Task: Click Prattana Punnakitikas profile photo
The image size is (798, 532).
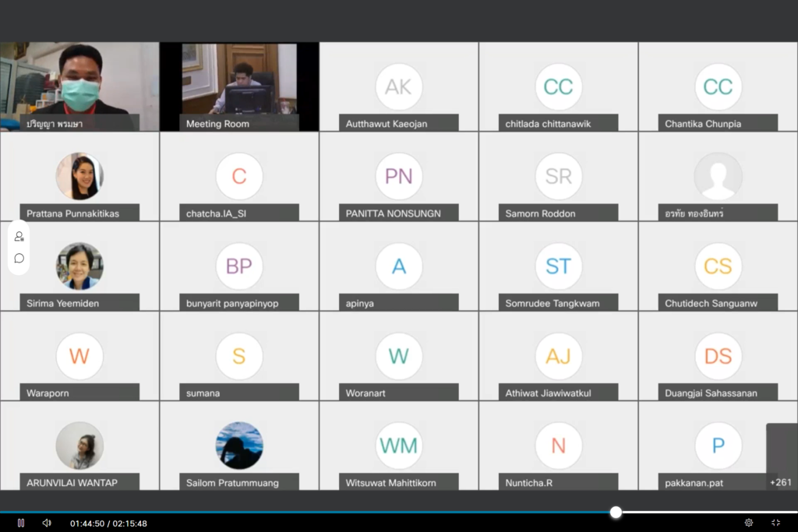Action: pyautogui.click(x=79, y=176)
